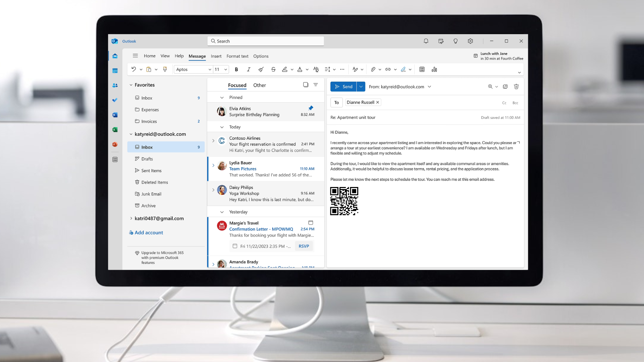The image size is (644, 362).
Task: Click the signature pen icon
Action: point(403,69)
